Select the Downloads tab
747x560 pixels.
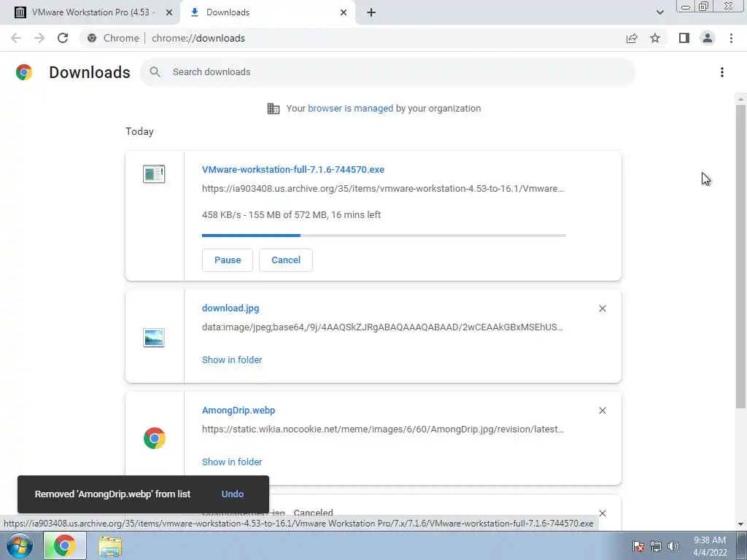click(268, 12)
